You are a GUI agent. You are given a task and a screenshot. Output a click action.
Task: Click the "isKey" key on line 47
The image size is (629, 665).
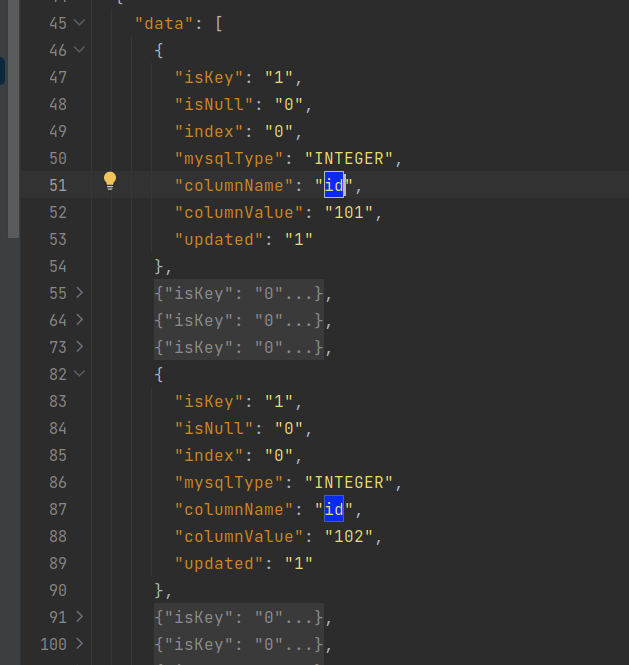click(209, 78)
